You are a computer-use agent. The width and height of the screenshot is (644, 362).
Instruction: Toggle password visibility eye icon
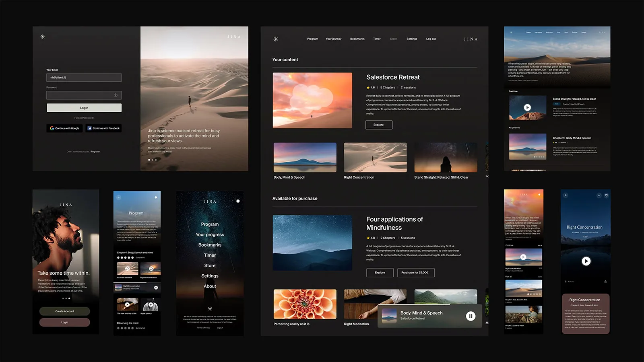(116, 95)
